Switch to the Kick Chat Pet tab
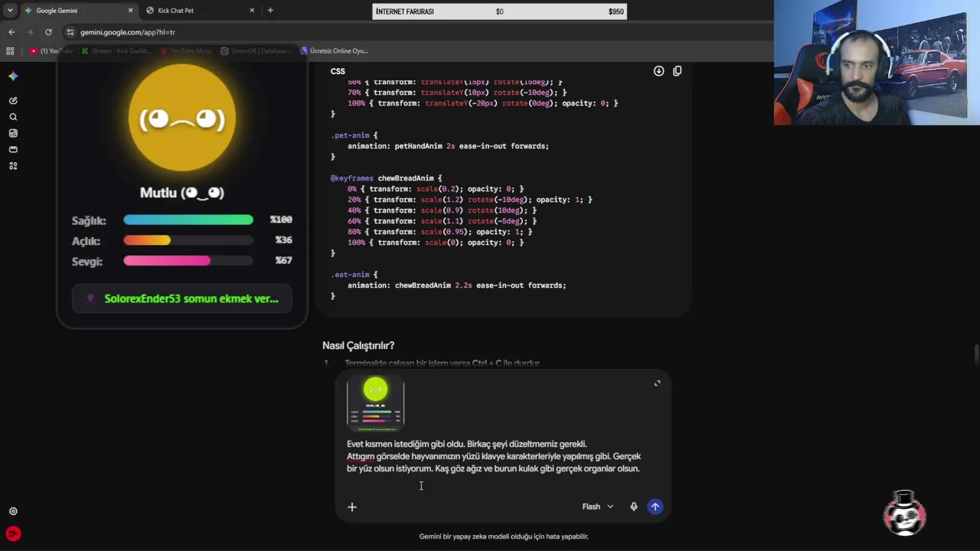Viewport: 980px width, 551px height. 201,11
